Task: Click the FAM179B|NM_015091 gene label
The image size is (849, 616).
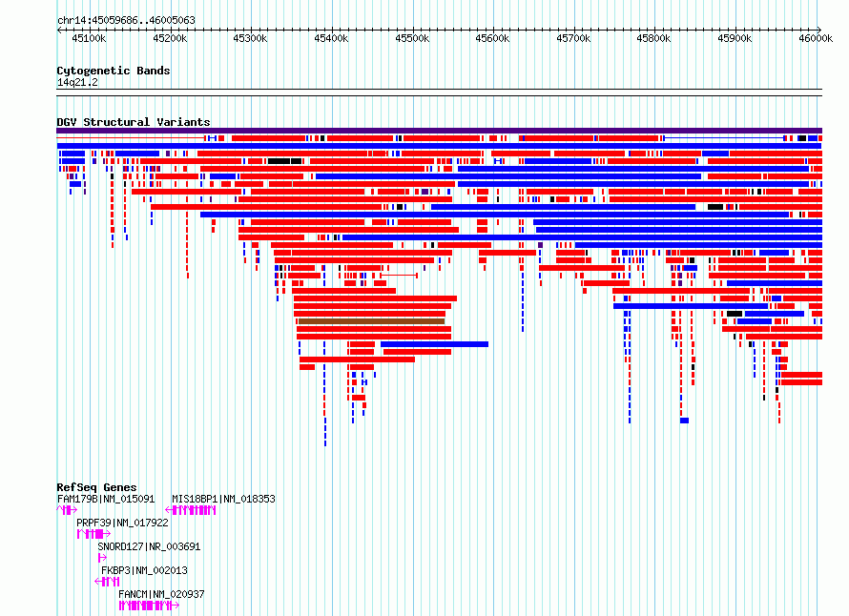Action: pyautogui.click(x=106, y=499)
